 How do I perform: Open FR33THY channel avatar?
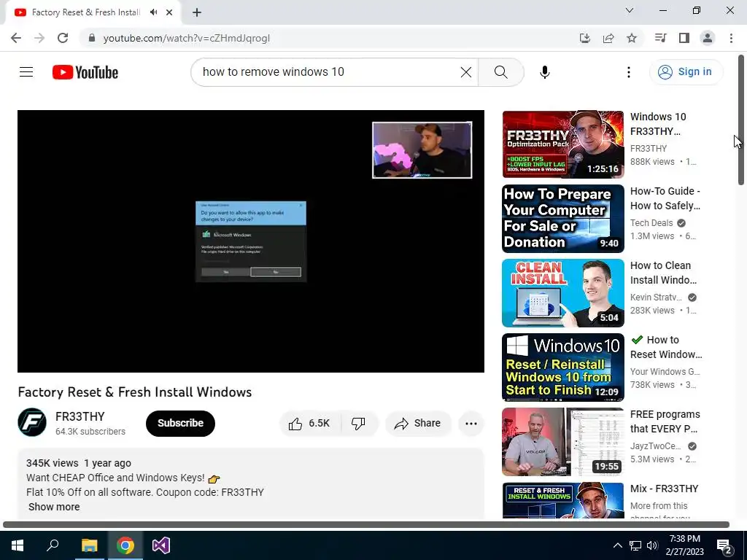pos(32,422)
